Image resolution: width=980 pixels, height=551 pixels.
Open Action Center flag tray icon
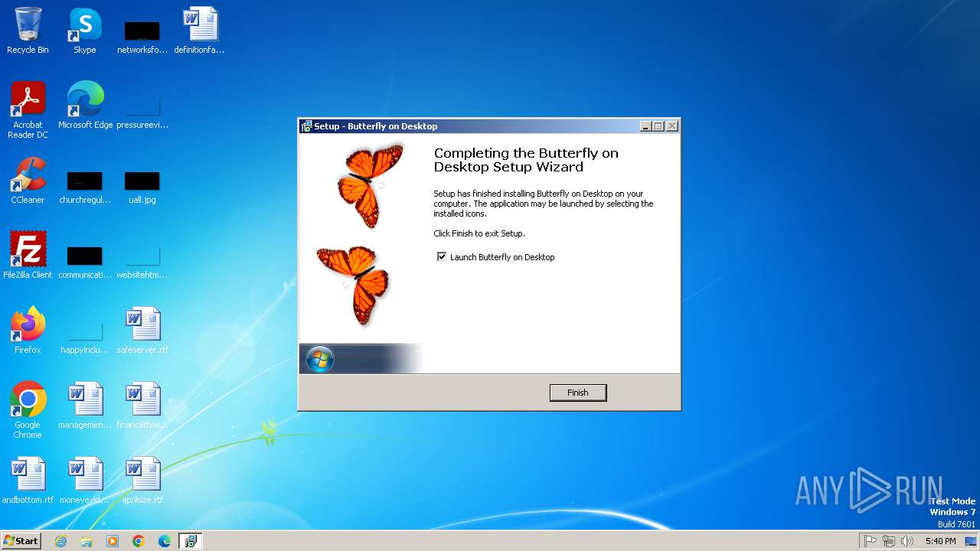(x=871, y=541)
